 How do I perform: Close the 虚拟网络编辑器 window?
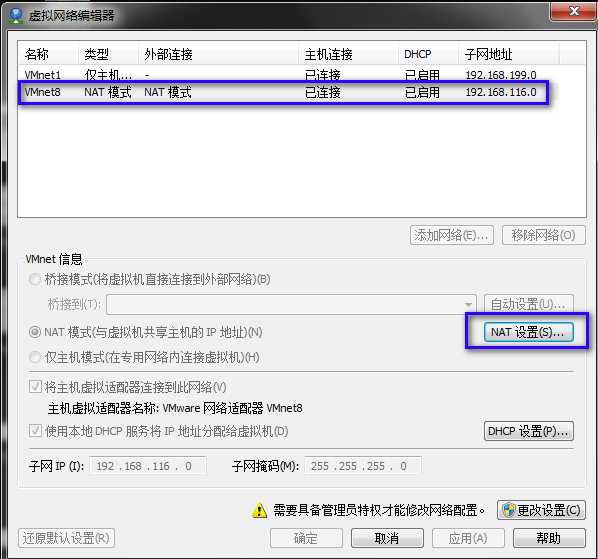coord(573,11)
